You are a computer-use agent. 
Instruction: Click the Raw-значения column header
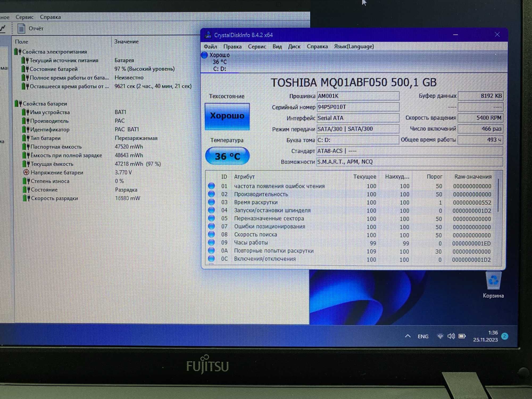tap(473, 177)
